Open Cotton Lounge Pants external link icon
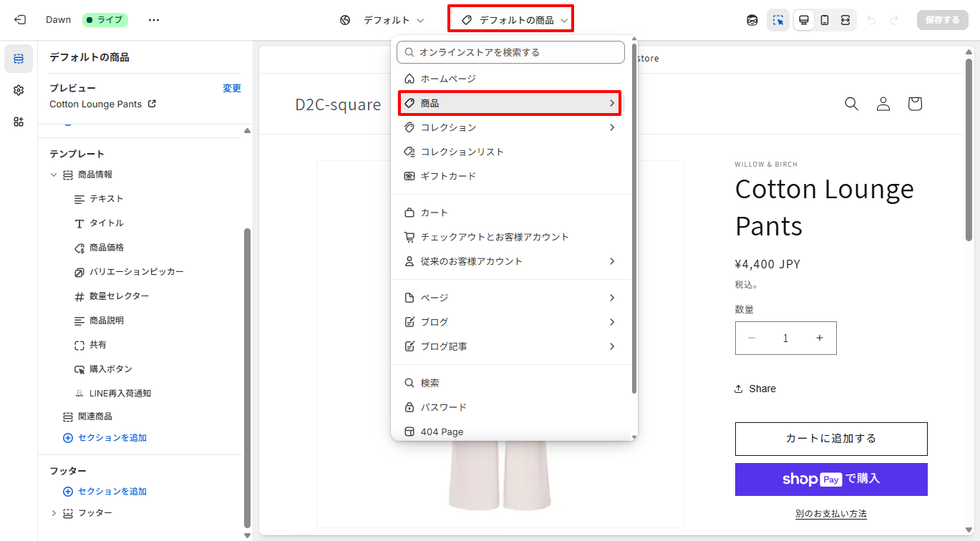 click(152, 104)
